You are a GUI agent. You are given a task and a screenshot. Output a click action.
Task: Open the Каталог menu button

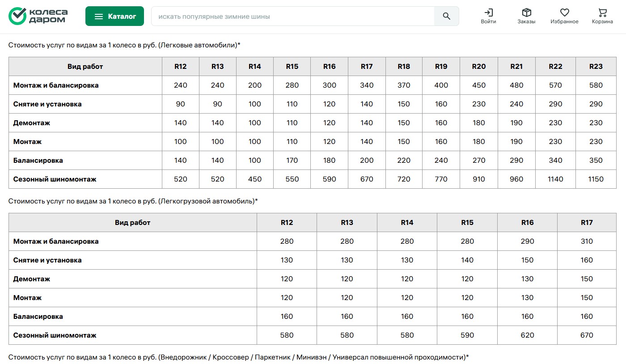114,17
